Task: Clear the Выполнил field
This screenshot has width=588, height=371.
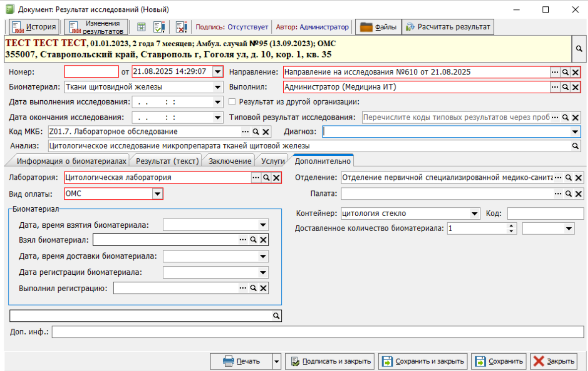Action: (x=575, y=87)
